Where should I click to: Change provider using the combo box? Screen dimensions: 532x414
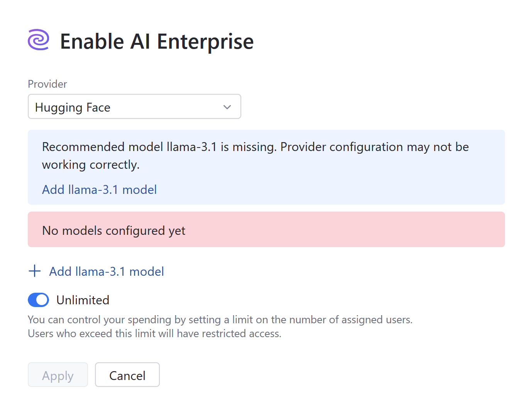click(x=134, y=107)
